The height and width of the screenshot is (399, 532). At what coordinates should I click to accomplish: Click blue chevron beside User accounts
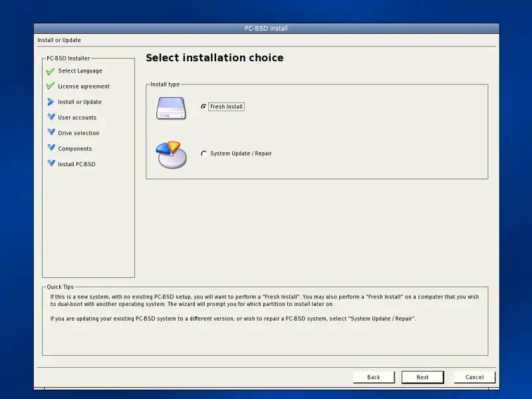[x=51, y=117]
